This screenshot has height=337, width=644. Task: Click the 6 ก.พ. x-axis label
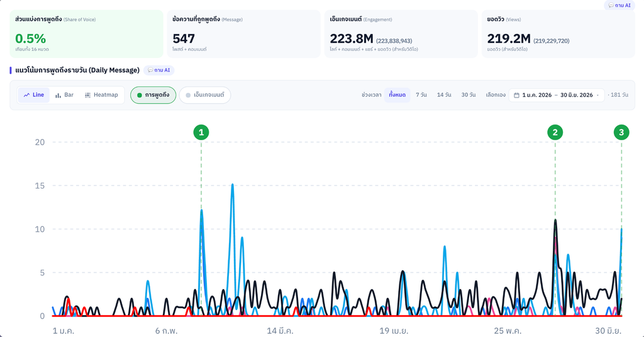tap(166, 331)
